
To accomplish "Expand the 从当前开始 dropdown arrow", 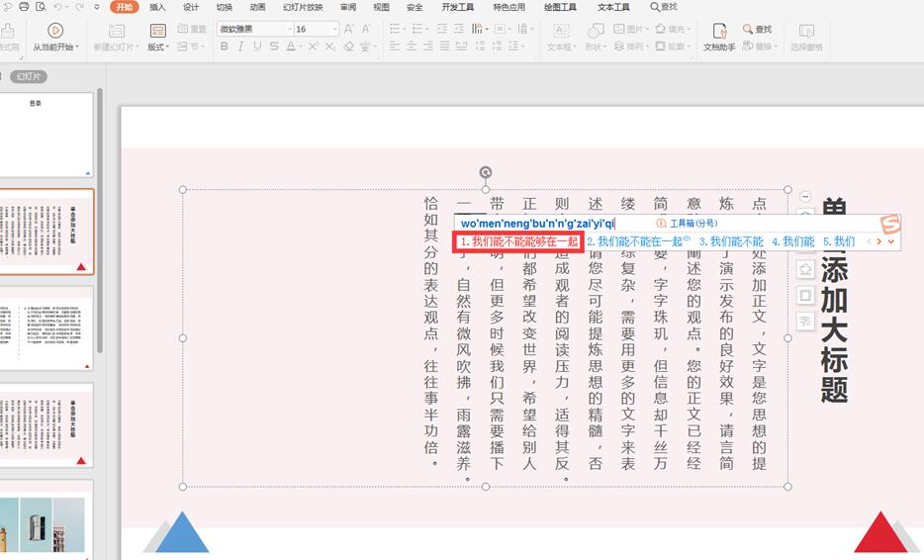I will click(x=77, y=47).
